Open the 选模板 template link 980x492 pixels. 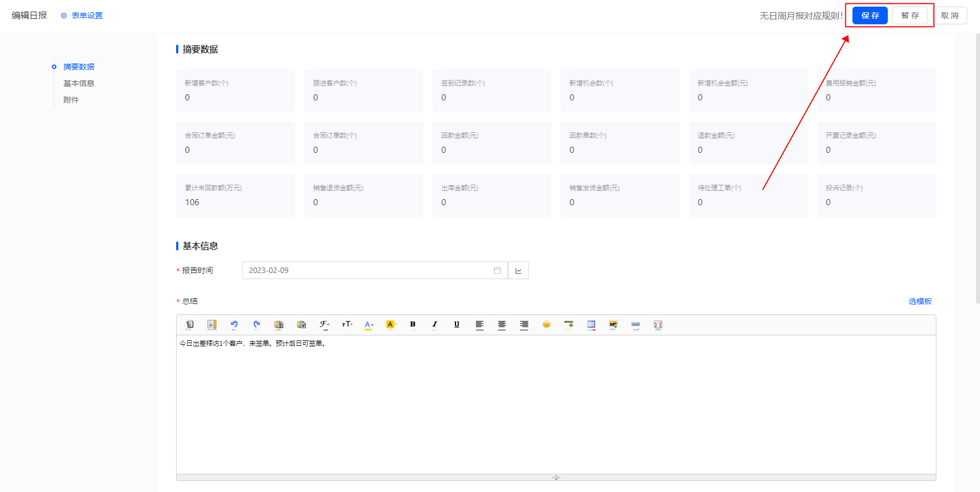920,301
